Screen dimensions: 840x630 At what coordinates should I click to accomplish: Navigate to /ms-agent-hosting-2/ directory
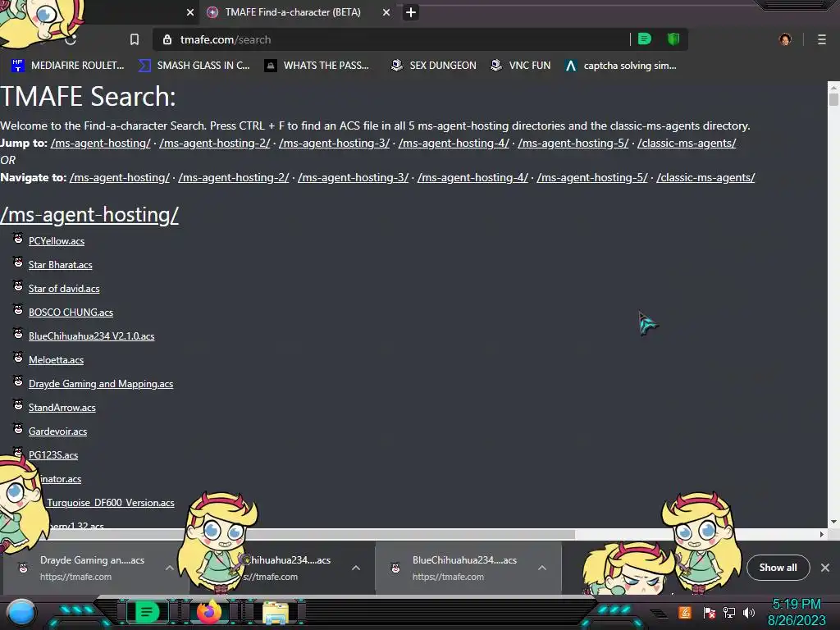pyautogui.click(x=234, y=177)
